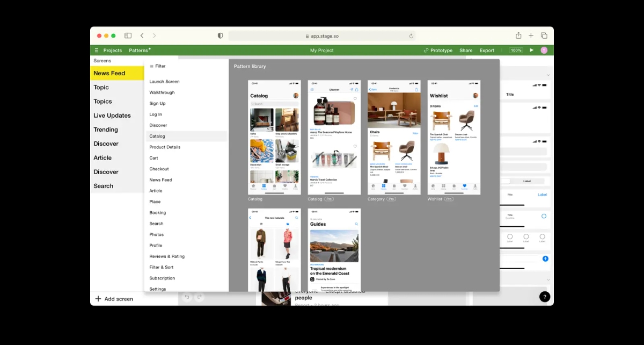The height and width of the screenshot is (345, 644).
Task: Select the first Label radio circle
Action: click(x=510, y=236)
